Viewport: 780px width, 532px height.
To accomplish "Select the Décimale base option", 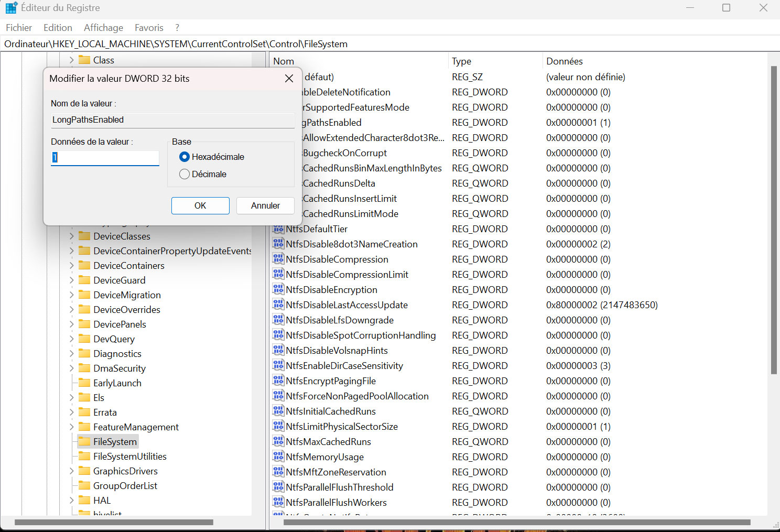I will click(x=185, y=174).
